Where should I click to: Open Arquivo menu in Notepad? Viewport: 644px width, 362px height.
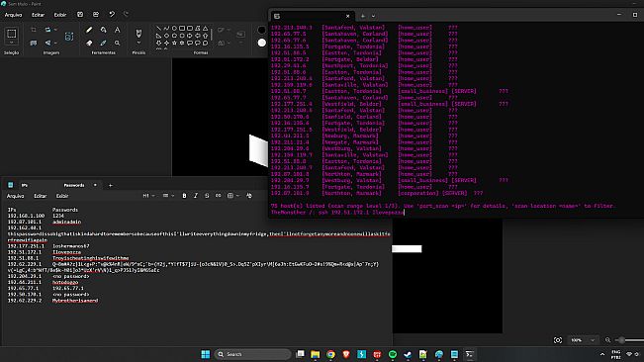pyautogui.click(x=15, y=196)
